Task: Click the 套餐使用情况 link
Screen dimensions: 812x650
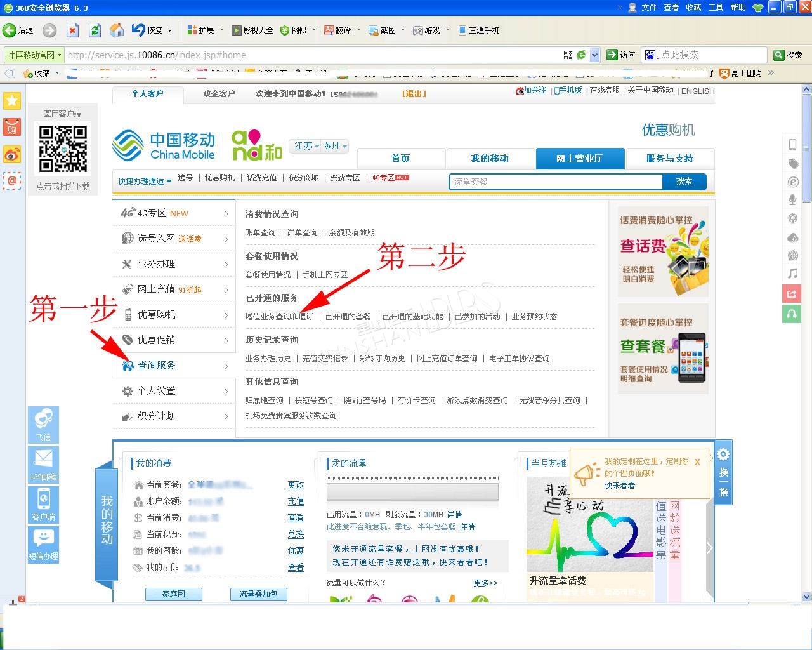Action: 268,275
